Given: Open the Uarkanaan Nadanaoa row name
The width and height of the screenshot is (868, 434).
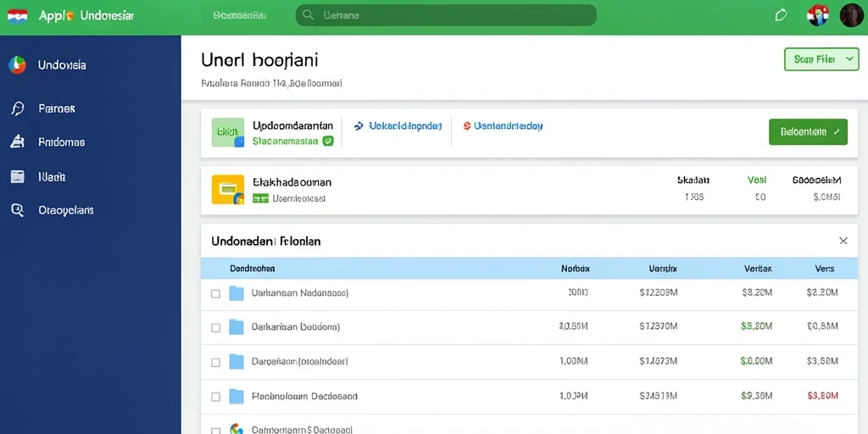Looking at the screenshot, I should (x=299, y=293).
